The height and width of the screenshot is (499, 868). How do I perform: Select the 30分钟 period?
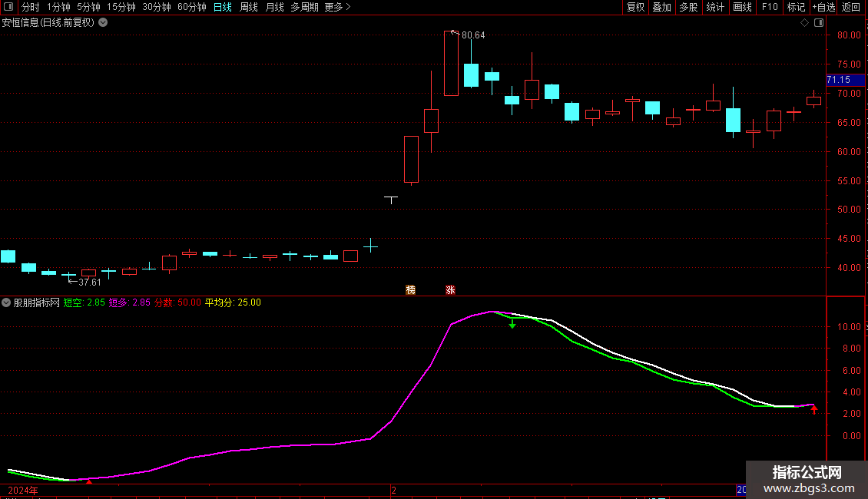pyautogui.click(x=156, y=7)
